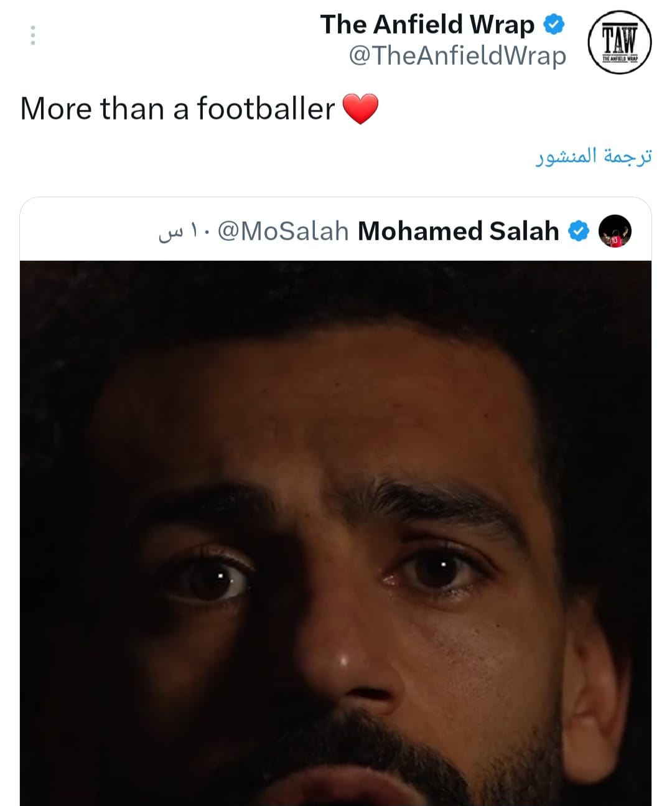The height and width of the screenshot is (806, 672).
Task: Click the red heart emoji
Action: (x=360, y=109)
